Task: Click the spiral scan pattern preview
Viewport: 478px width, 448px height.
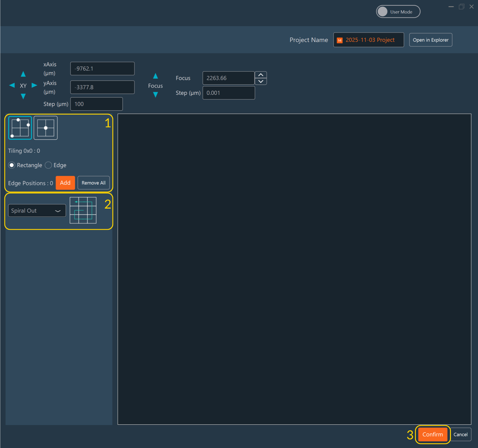Action: [x=83, y=210]
